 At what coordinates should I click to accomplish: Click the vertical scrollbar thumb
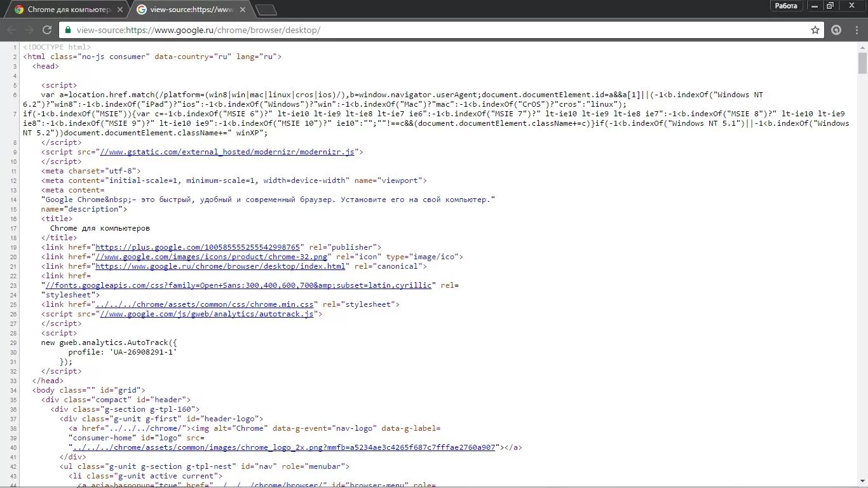(x=862, y=64)
